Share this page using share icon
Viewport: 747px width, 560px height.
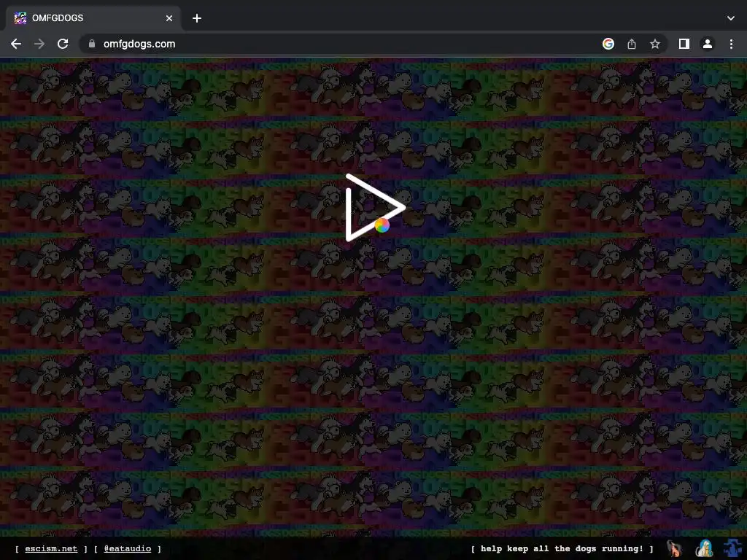[x=632, y=44]
